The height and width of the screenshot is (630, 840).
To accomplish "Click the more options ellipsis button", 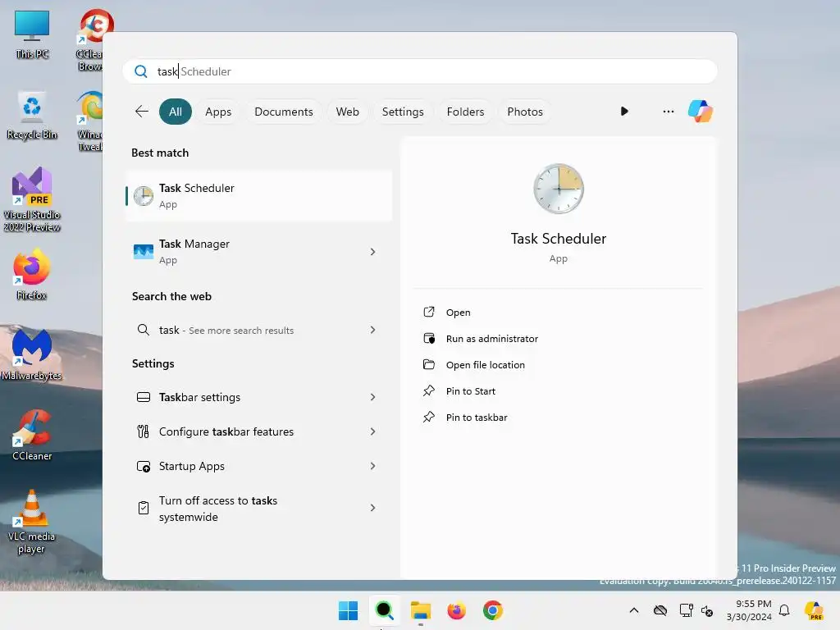I will 668,112.
